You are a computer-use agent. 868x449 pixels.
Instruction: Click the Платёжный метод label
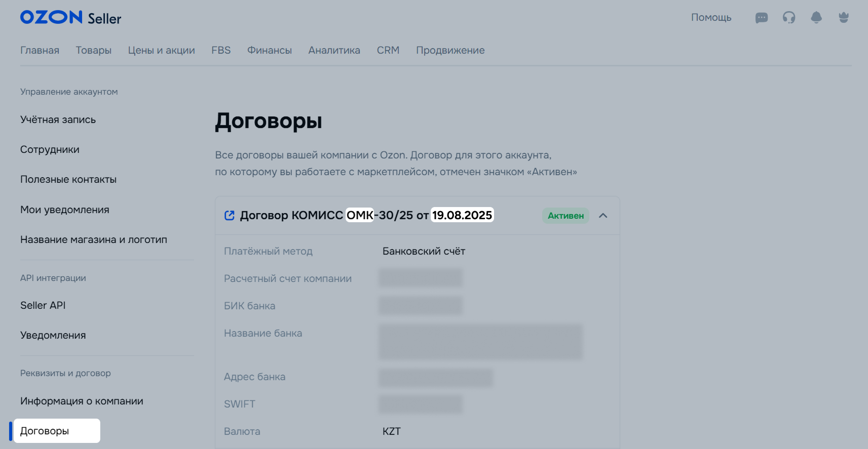[268, 252]
